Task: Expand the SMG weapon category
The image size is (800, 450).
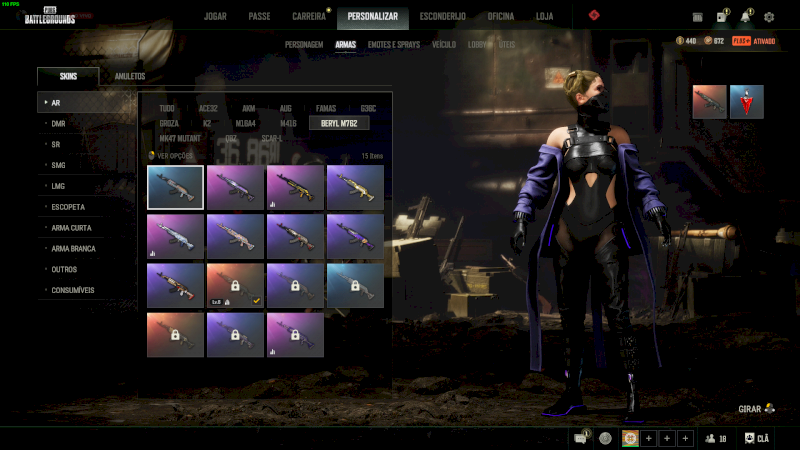Action: [x=86, y=165]
